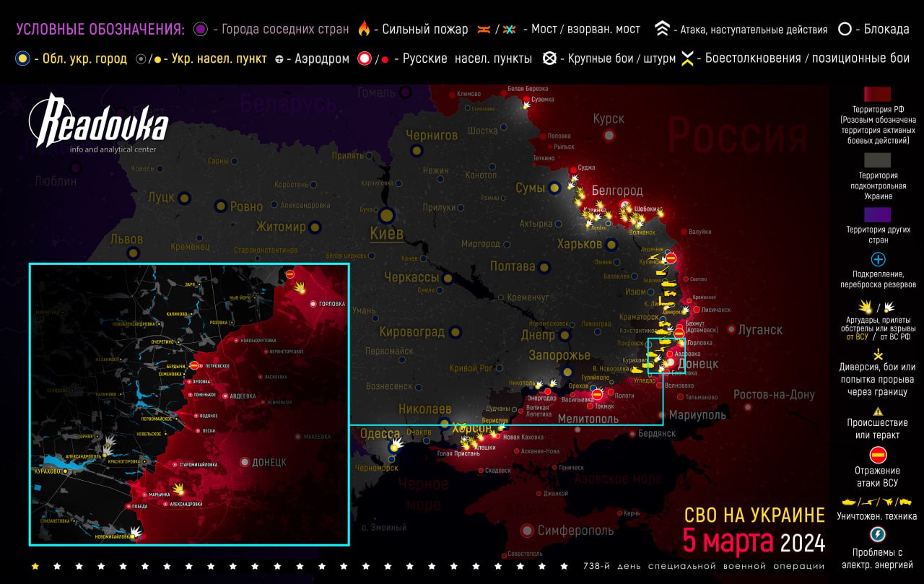Click the Обл. укр. город legend icon
Viewport: 924px width, 584px height.
(22, 59)
